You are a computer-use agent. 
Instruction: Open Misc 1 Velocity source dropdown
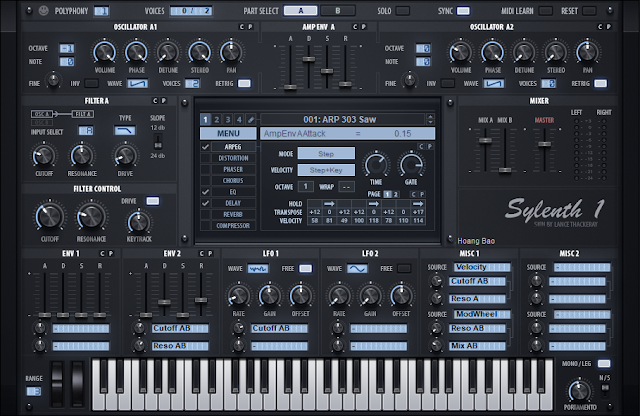pos(482,267)
